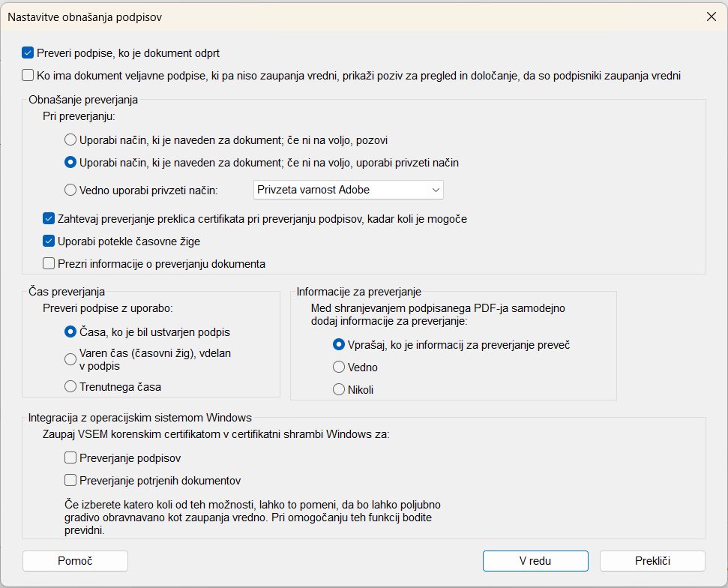Select 'Časa, ko je bil ustvarjen podpis' radio
This screenshot has width=728, height=588.
point(70,331)
